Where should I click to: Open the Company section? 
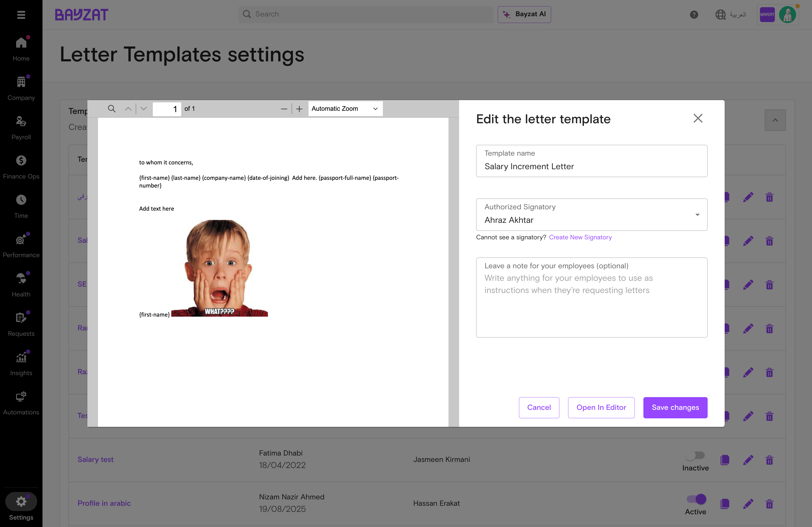21,88
